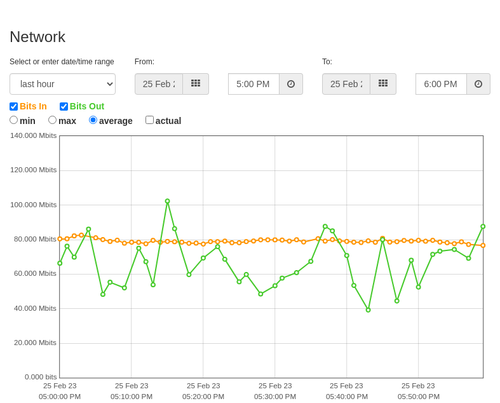500x403 pixels.
Task: Click the last Bits In point at chart right edge
Action: 483,245
